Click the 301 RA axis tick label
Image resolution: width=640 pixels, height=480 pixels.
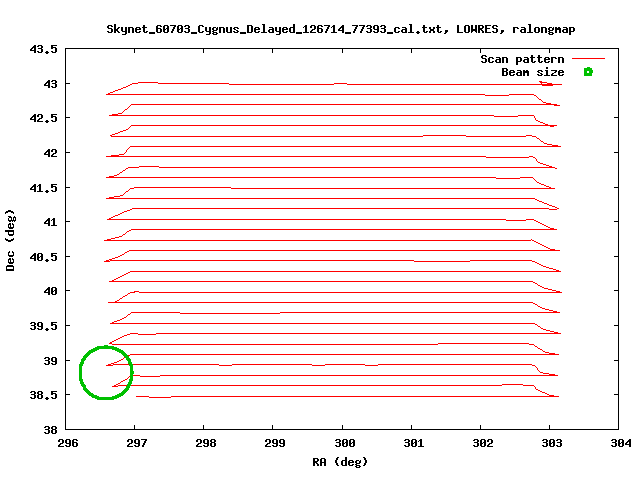(414, 443)
